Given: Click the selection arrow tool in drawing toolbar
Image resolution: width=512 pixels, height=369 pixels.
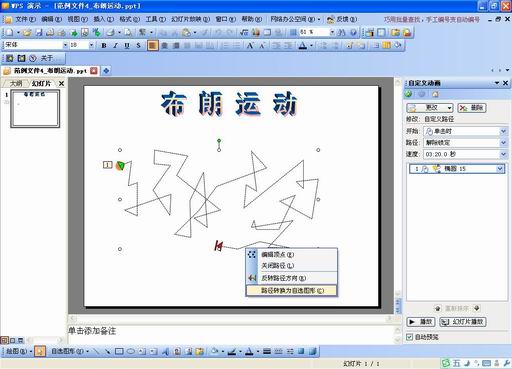Looking at the screenshot, I should [x=40, y=351].
